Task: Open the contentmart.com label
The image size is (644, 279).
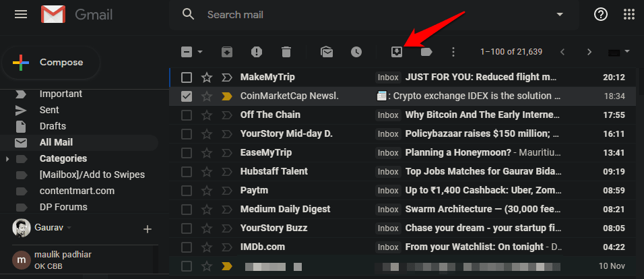Action: pos(79,191)
